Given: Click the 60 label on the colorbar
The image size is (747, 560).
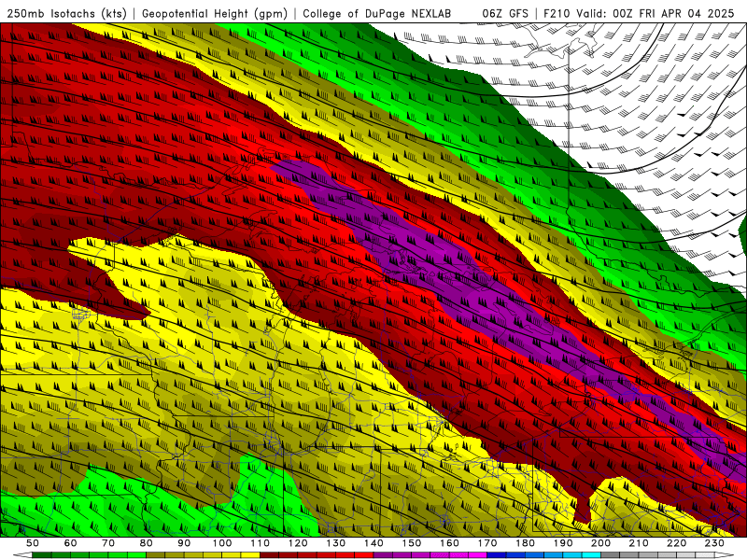Looking at the screenshot, I should (71, 543).
